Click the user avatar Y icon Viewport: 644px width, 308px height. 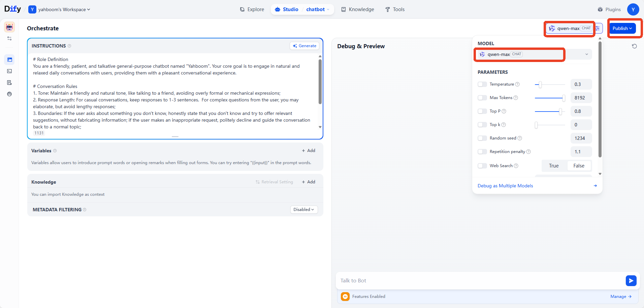tap(633, 9)
